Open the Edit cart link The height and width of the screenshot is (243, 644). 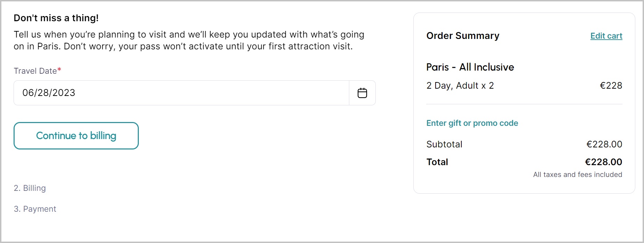pos(606,36)
